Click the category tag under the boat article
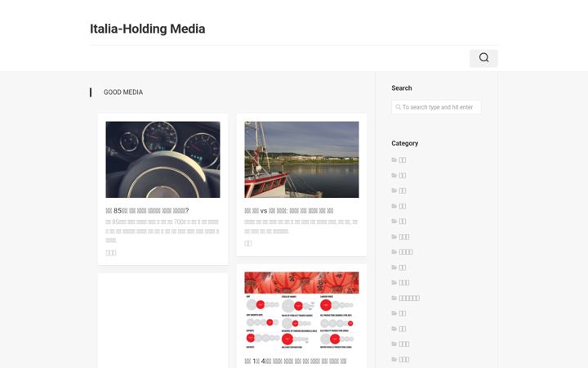The height and width of the screenshot is (368, 588). tap(248, 244)
